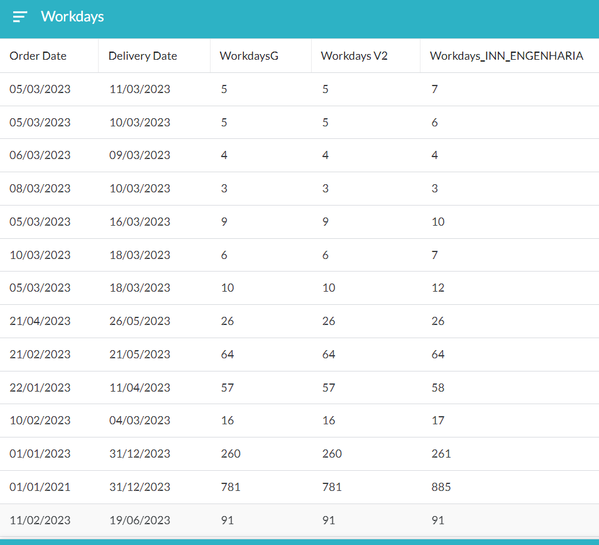Viewport: 599px width, 545px height.
Task: Open the row ordered 06/03/2023
Action: tap(300, 155)
